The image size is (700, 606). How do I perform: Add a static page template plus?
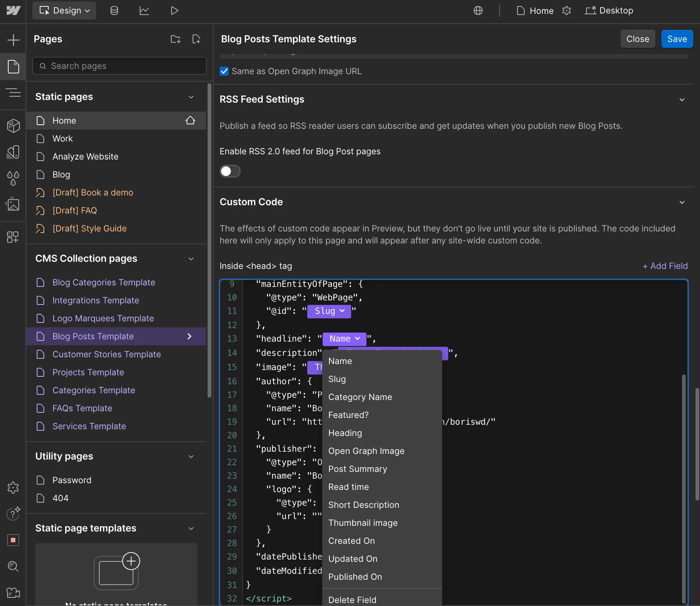131,561
